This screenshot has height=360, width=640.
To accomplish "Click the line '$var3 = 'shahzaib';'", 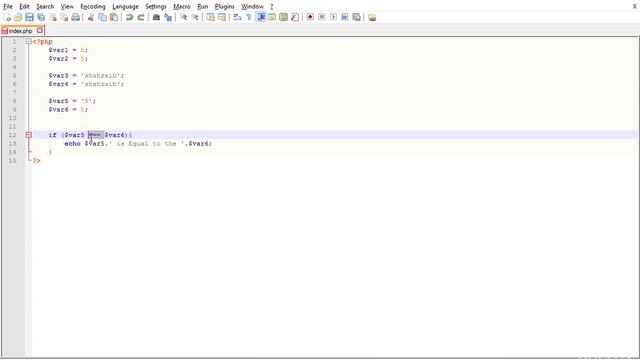I will (x=86, y=76).
